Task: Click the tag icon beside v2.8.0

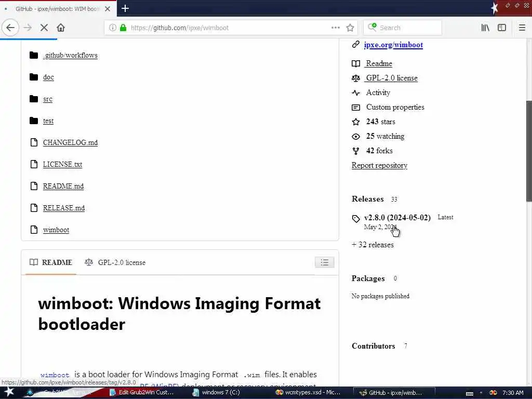Action: (x=355, y=219)
